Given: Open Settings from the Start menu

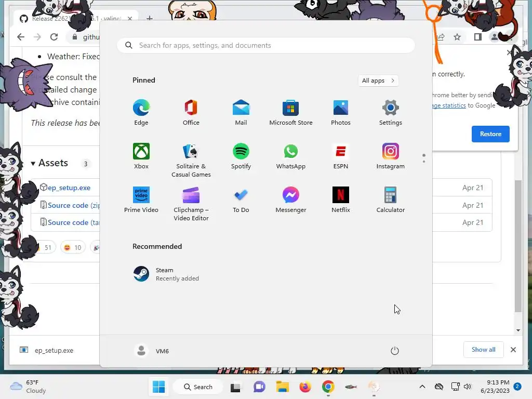Looking at the screenshot, I should pyautogui.click(x=391, y=113).
